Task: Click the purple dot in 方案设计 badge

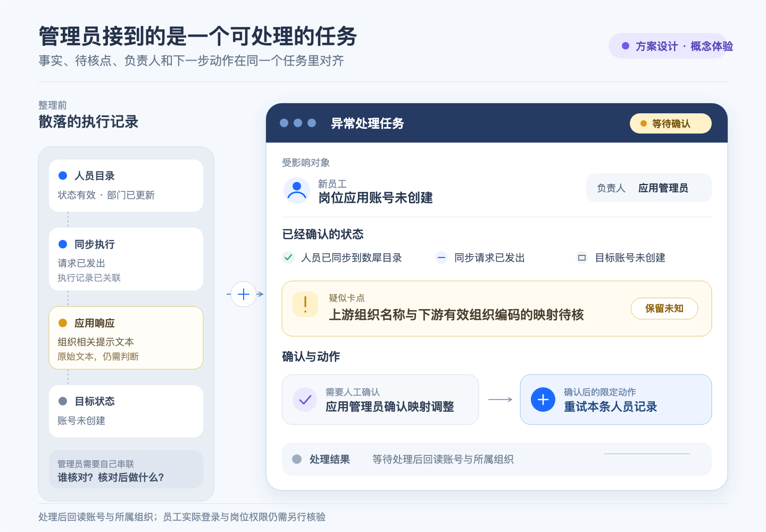Action: pos(626,46)
